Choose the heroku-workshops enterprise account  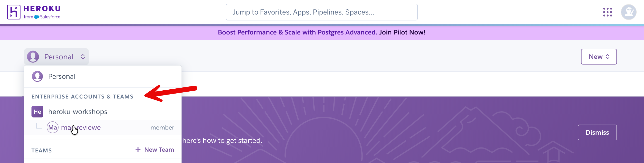click(x=77, y=112)
